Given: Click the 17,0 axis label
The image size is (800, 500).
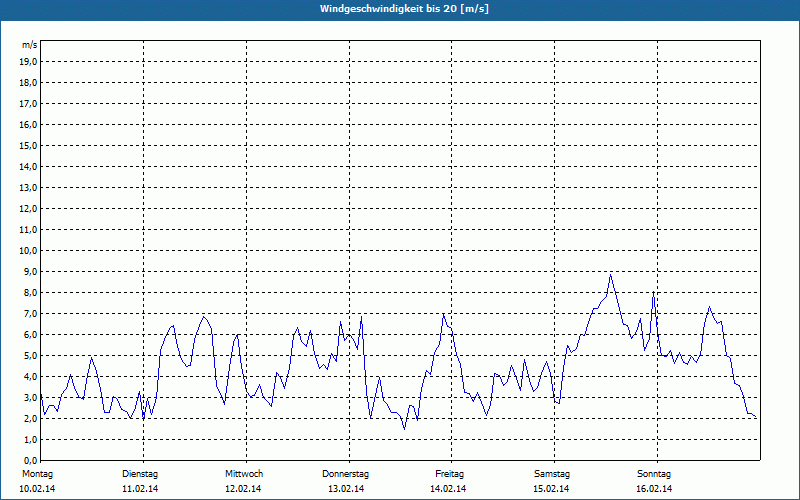Looking at the screenshot, I should tap(29, 104).
